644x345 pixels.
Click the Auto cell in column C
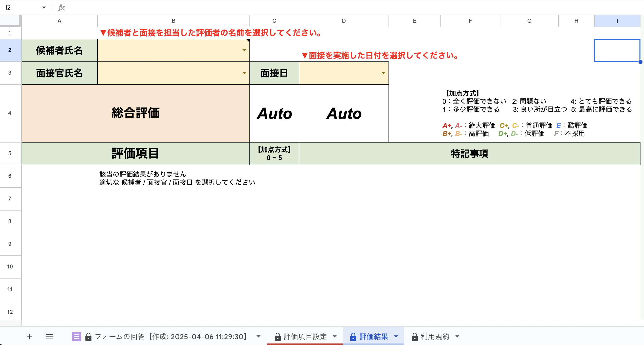click(274, 113)
